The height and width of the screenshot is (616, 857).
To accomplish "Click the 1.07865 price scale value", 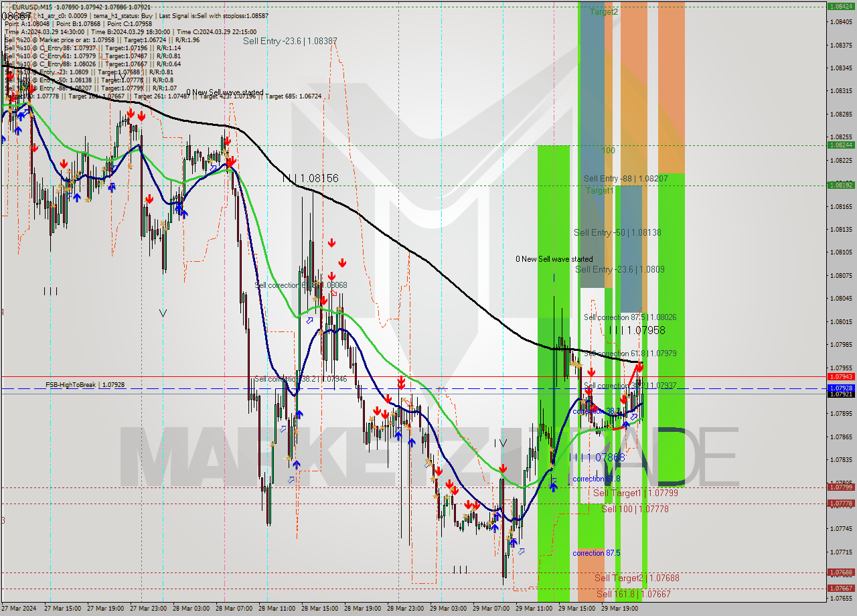I will 842,437.
